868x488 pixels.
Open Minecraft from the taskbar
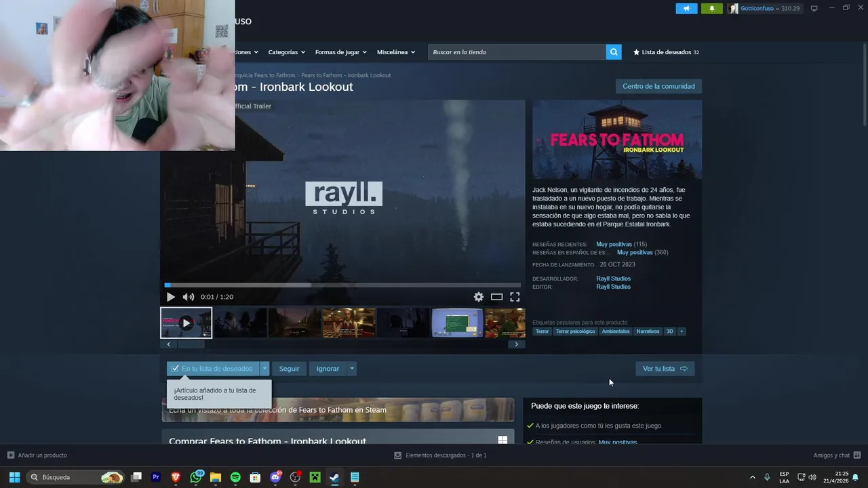(x=315, y=477)
